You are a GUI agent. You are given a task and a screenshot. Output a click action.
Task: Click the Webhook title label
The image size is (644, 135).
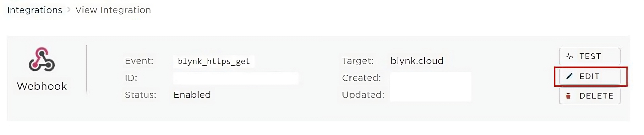tap(42, 86)
